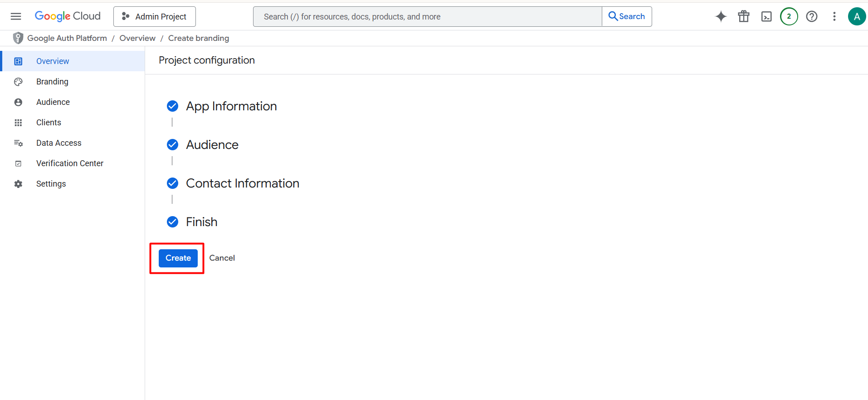
Task: Expand the Audience configuration step
Action: click(212, 145)
